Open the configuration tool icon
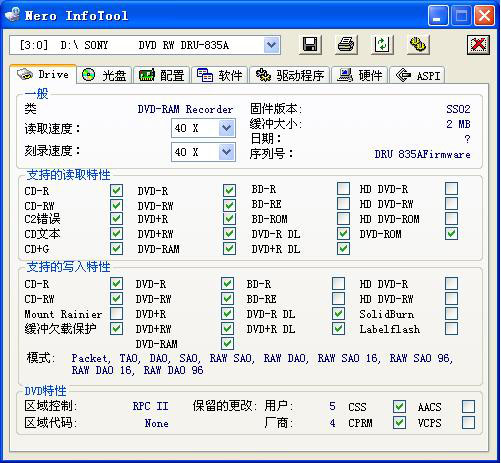The width and height of the screenshot is (501, 463). 418,44
